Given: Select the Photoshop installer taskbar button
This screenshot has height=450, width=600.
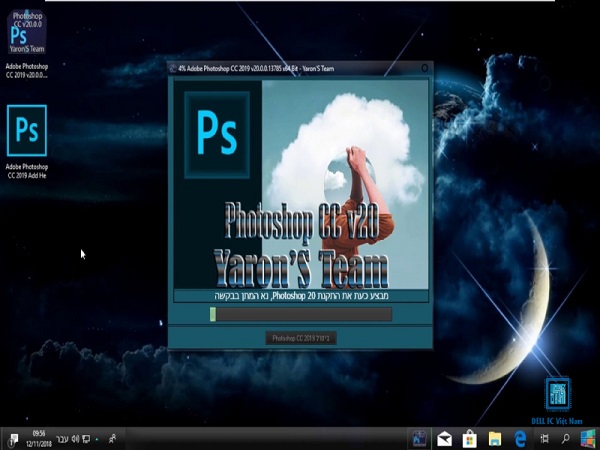Looking at the screenshot, I should [x=420, y=439].
